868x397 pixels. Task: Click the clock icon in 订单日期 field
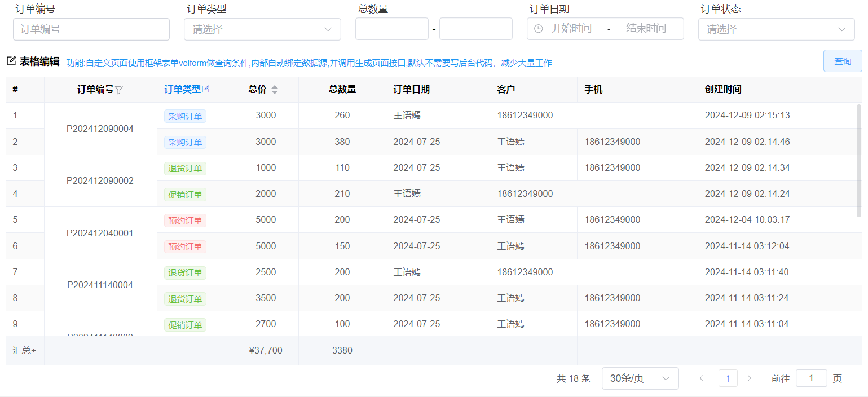click(x=538, y=29)
